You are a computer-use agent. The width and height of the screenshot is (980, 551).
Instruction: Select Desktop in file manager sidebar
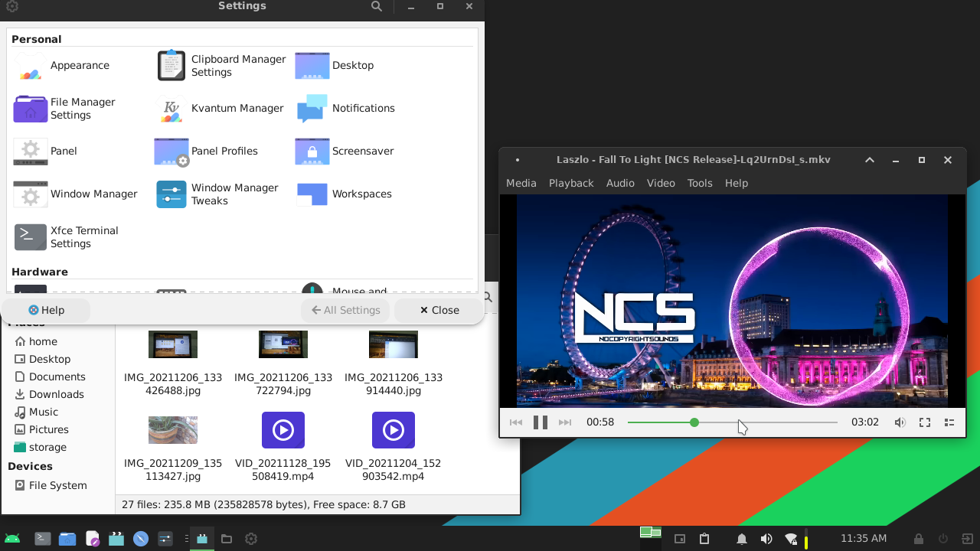[x=49, y=359]
